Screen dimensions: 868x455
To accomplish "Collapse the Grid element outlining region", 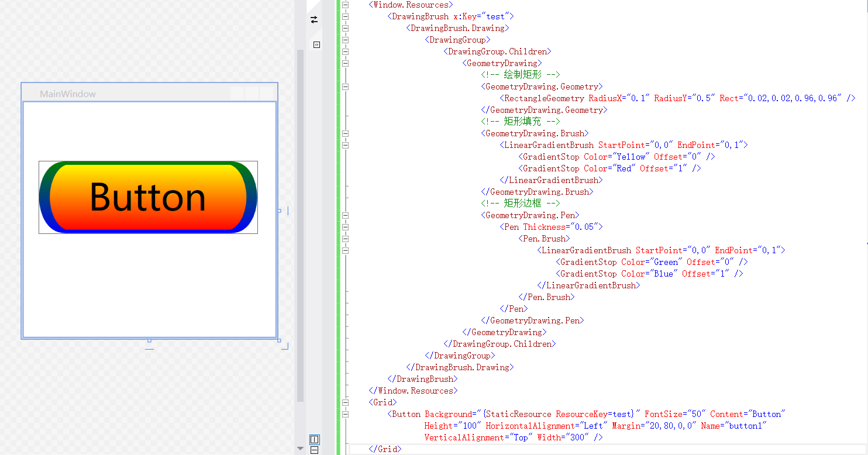I will click(x=345, y=402).
